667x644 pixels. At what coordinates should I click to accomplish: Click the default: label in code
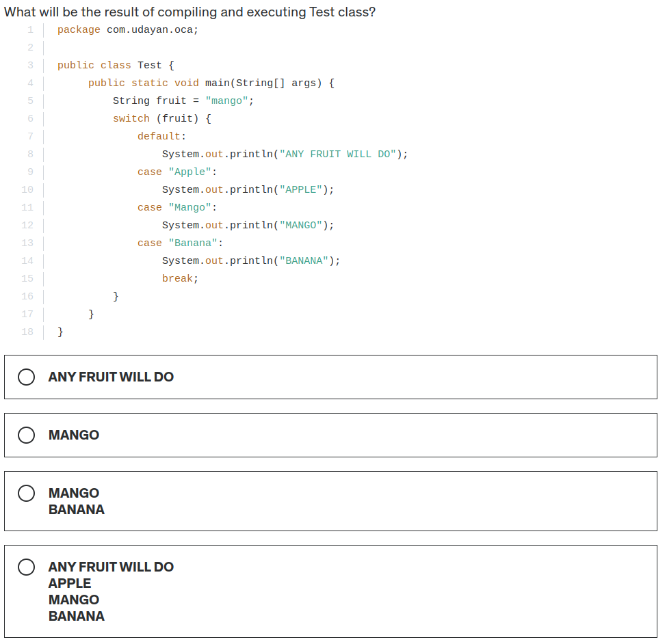tap(161, 137)
